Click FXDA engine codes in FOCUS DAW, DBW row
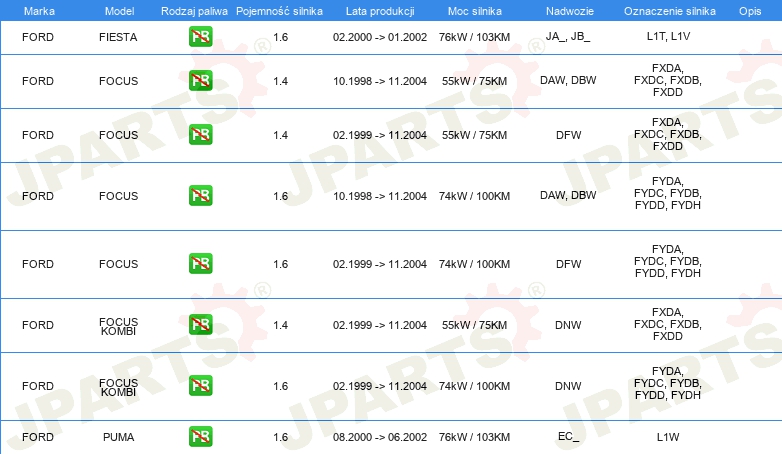782x454 pixels. (668, 80)
